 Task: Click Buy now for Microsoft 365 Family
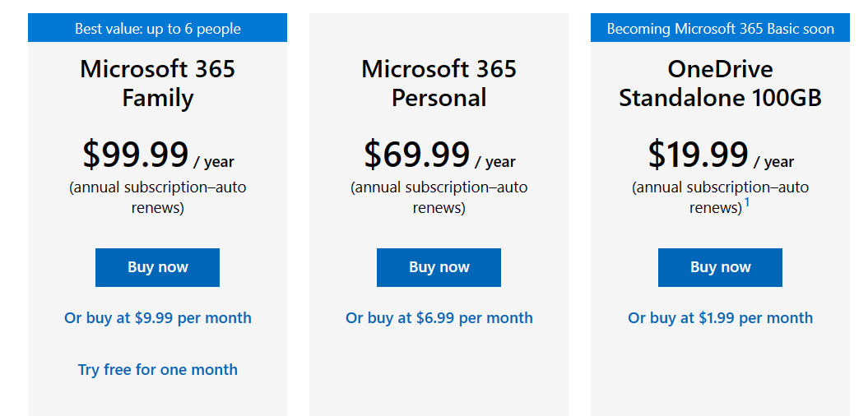pos(157,267)
